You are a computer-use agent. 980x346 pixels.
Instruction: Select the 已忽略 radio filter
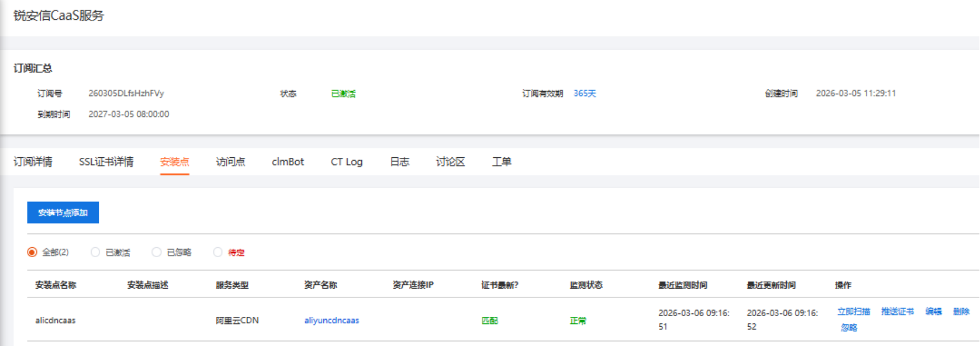tap(156, 252)
